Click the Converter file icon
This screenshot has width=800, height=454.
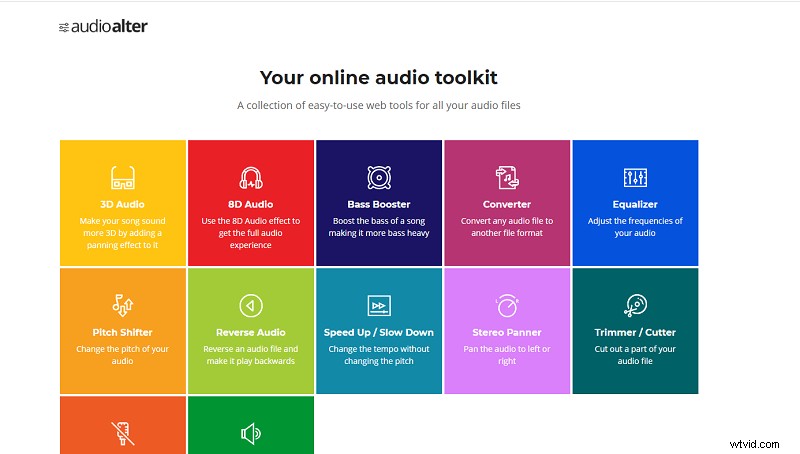507,178
